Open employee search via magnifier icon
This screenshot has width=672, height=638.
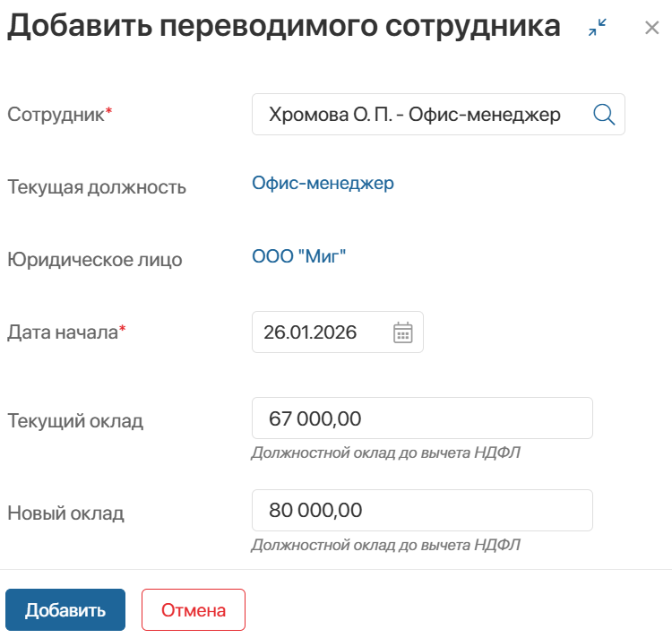(x=604, y=115)
